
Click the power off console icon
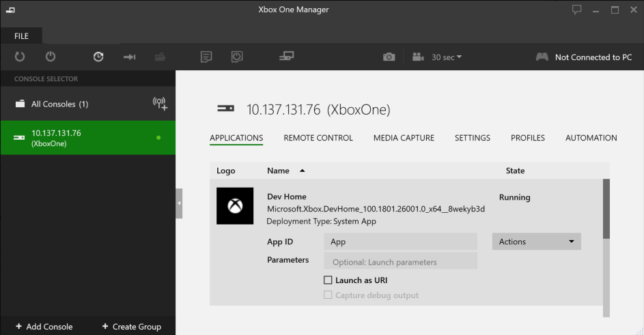pos(51,56)
